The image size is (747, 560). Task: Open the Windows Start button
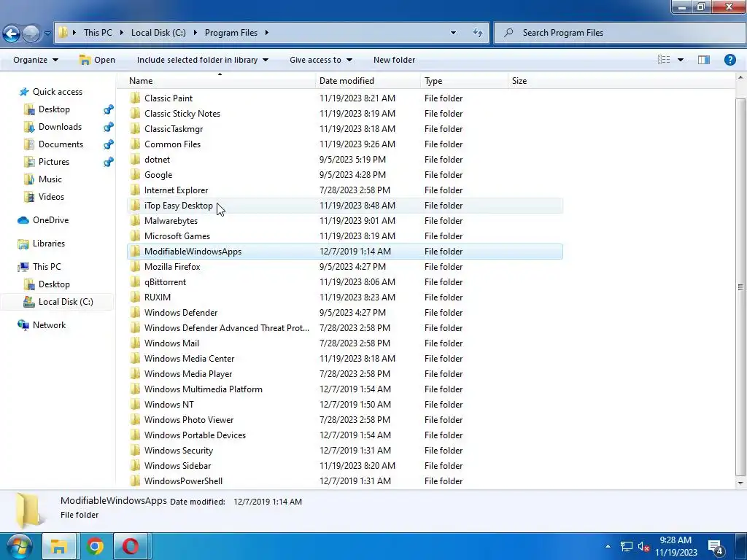click(18, 546)
